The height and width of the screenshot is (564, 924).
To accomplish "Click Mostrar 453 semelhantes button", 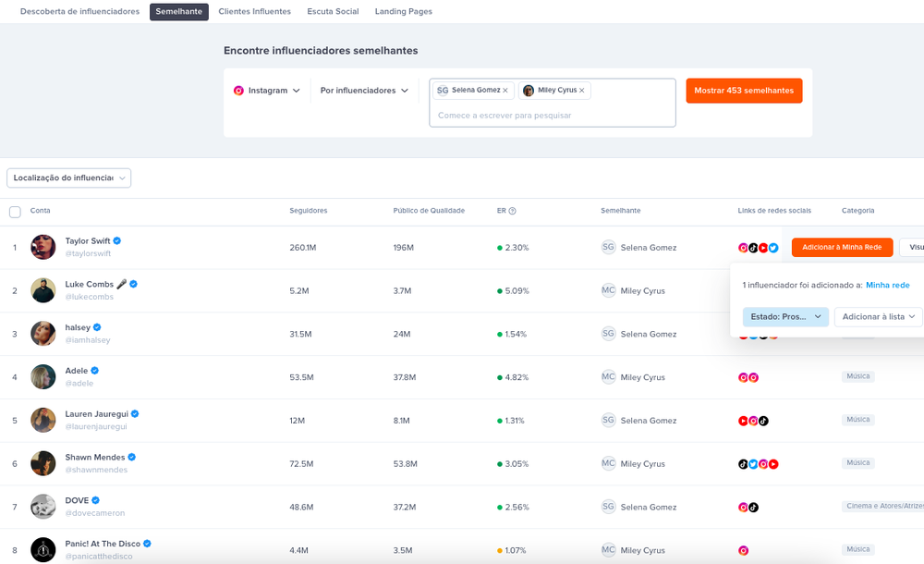I will point(744,91).
